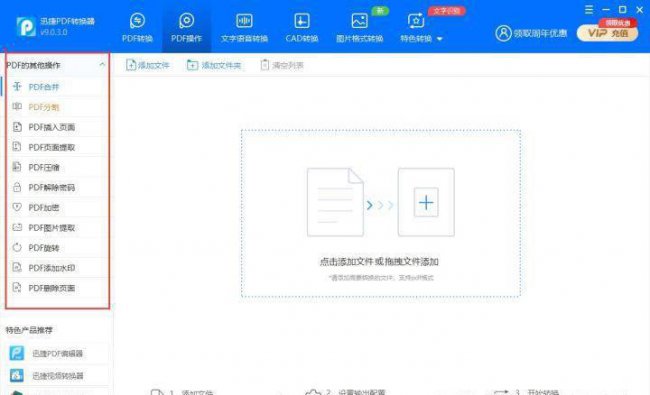Click the 特色转换 star icon
The image size is (650, 395).
(416, 21)
